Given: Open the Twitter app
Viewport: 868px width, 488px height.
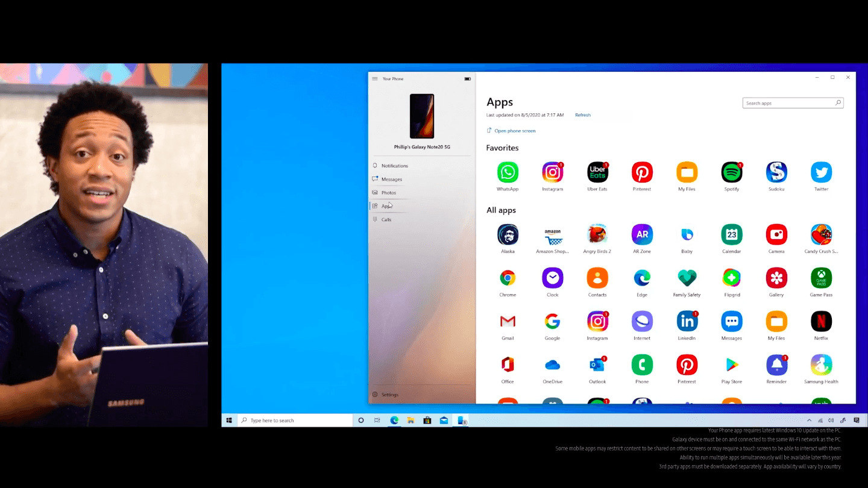Looking at the screenshot, I should coord(821,173).
